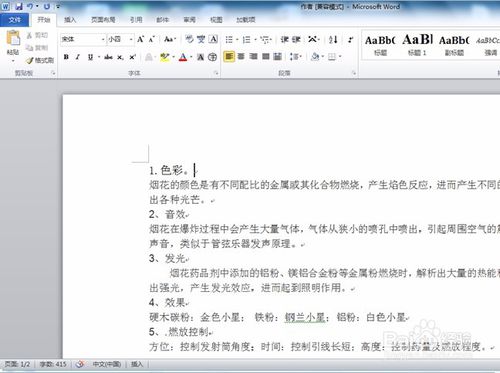Toggle Bold formatting
500x373 pixels.
(66, 57)
